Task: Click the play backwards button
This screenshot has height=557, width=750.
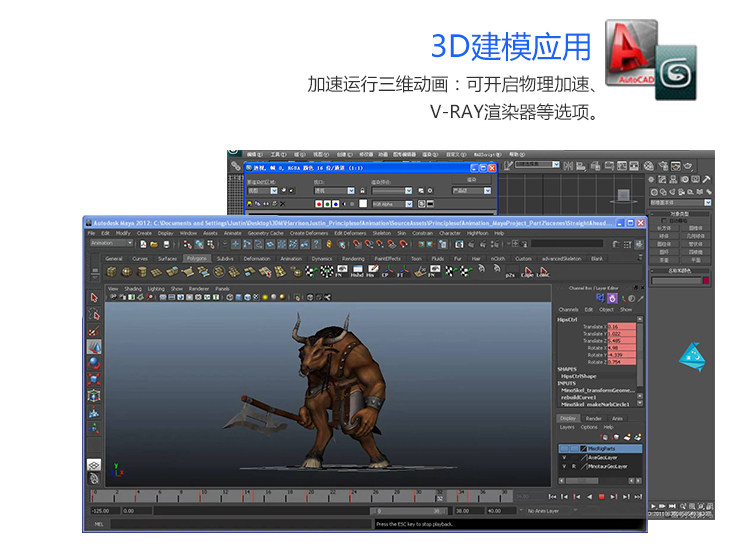Action: (x=589, y=497)
